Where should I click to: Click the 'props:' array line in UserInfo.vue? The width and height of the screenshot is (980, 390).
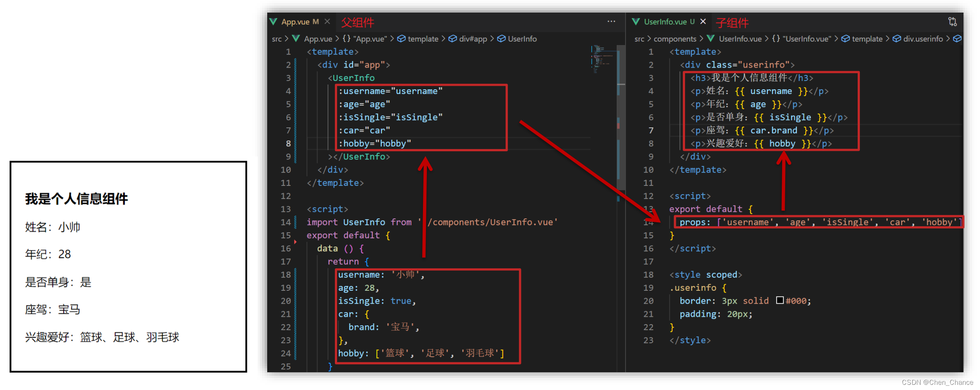point(820,222)
